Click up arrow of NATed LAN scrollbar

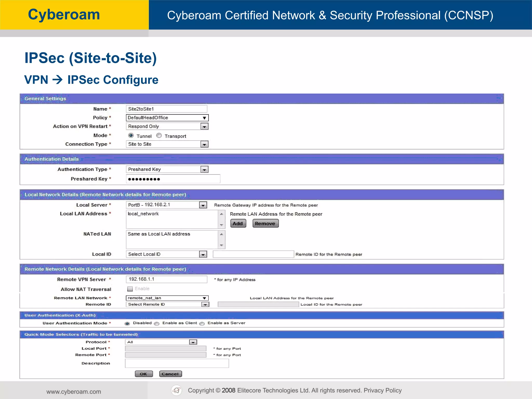[x=221, y=234]
